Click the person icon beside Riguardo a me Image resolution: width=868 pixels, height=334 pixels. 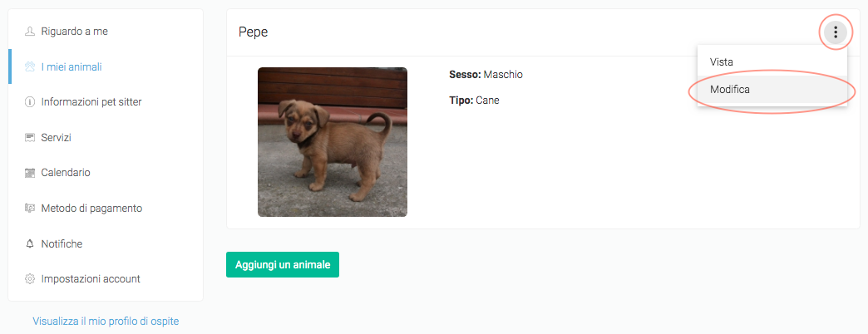[x=30, y=32]
